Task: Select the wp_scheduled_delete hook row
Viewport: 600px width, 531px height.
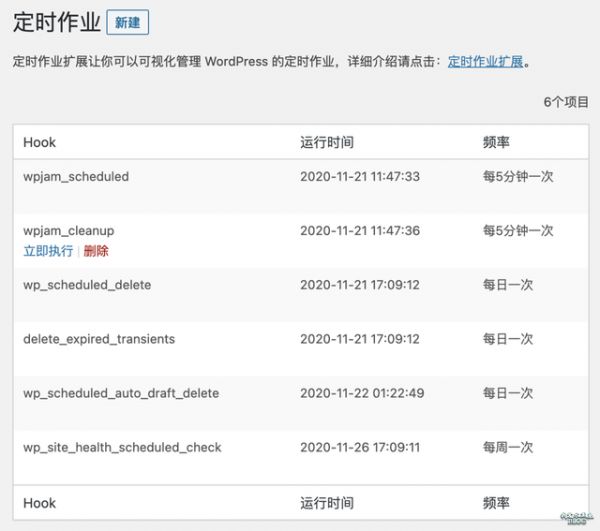Action: [x=87, y=285]
